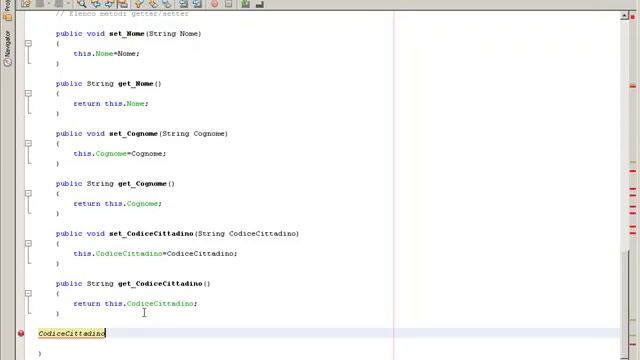Click the Uncomment lines toolbar icon
Screen dimensions: 640x360
[259, 4]
